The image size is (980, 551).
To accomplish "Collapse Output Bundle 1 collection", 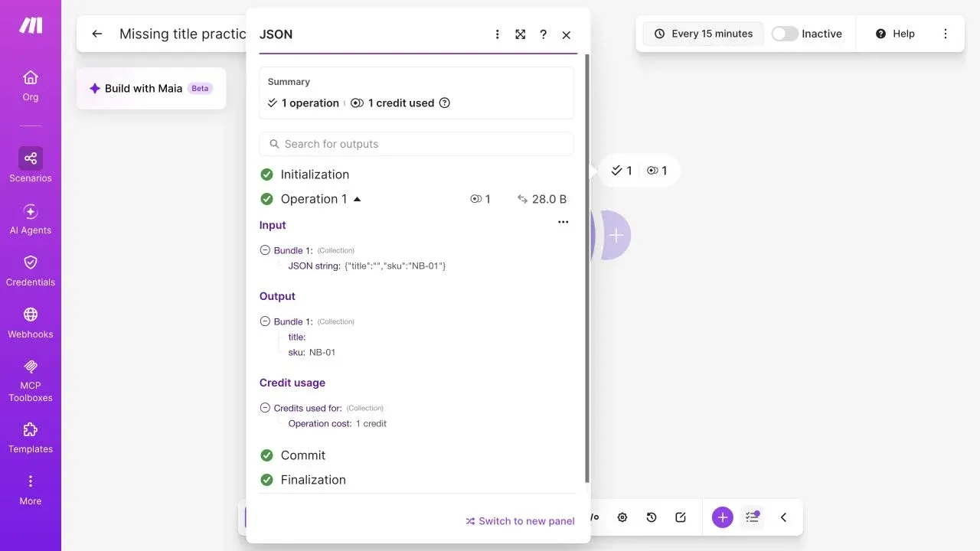I will click(x=265, y=321).
